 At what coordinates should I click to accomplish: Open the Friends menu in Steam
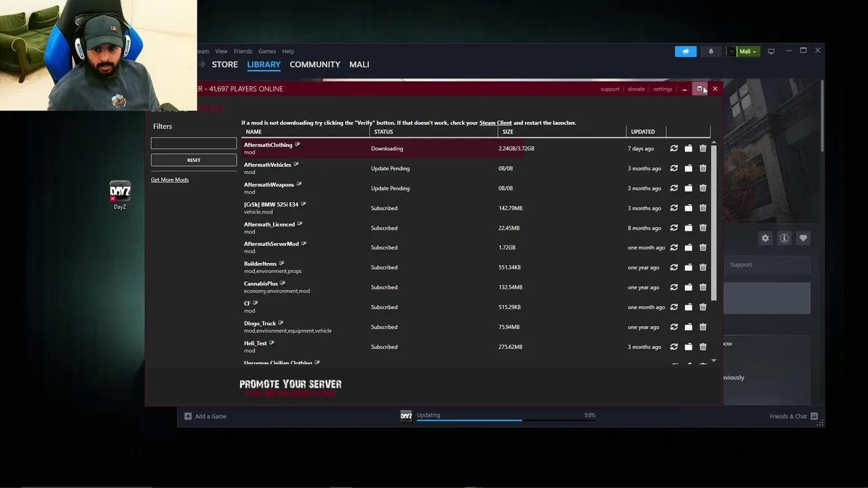tap(243, 52)
